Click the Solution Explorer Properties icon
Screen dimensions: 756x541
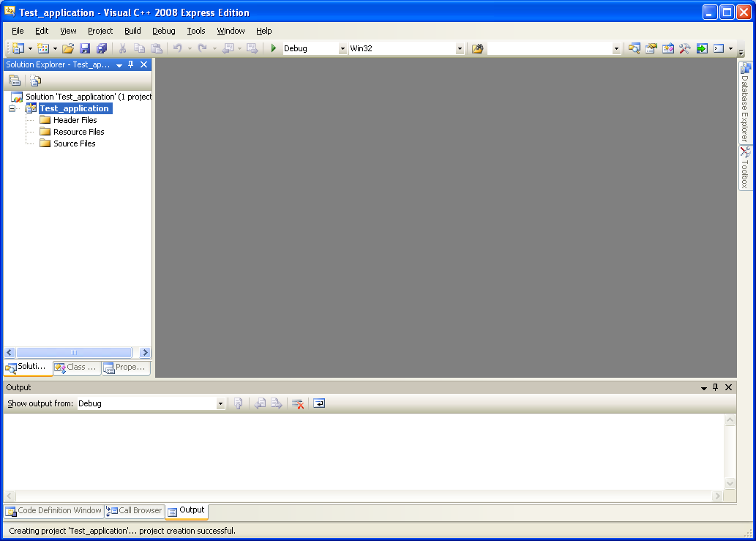click(x=15, y=81)
